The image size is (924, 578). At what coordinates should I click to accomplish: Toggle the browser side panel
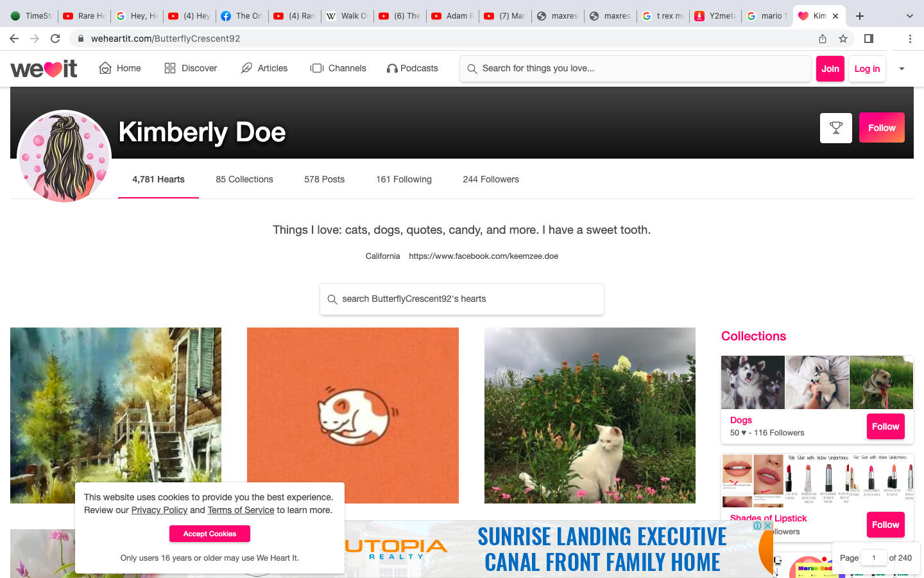point(869,39)
